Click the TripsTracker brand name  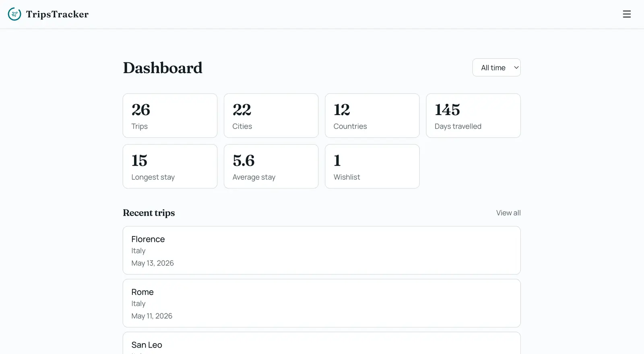(x=57, y=14)
